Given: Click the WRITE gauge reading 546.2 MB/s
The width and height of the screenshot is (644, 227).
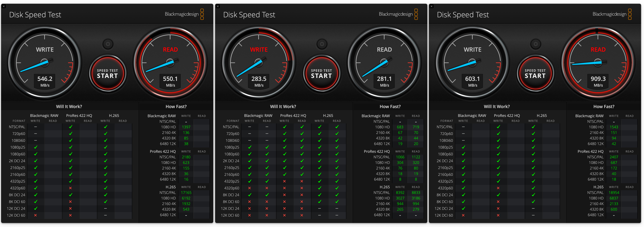Looking at the screenshot, I should (45, 62).
